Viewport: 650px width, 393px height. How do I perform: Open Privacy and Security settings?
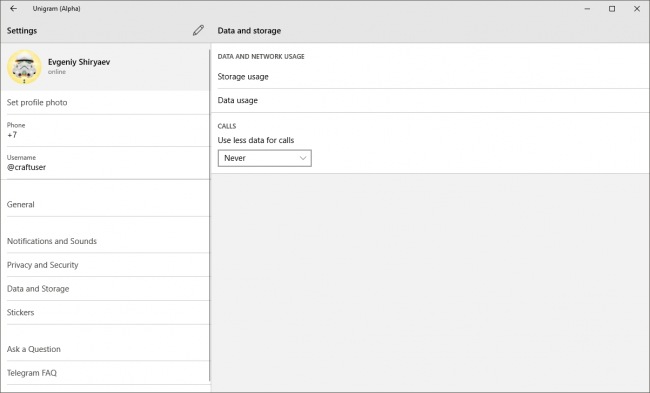tap(105, 265)
